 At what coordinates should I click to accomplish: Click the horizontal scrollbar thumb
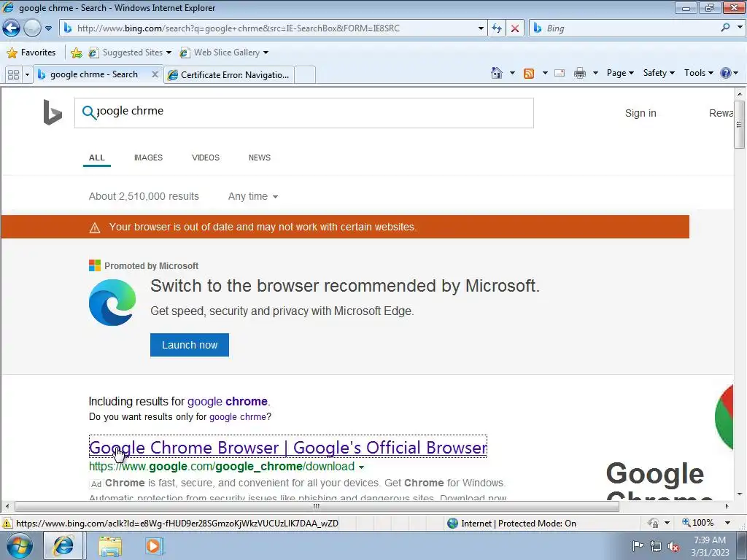[x=317, y=506]
